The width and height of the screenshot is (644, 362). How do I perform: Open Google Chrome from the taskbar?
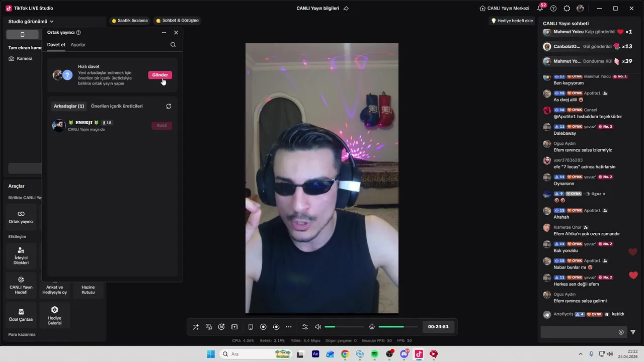pos(345,354)
